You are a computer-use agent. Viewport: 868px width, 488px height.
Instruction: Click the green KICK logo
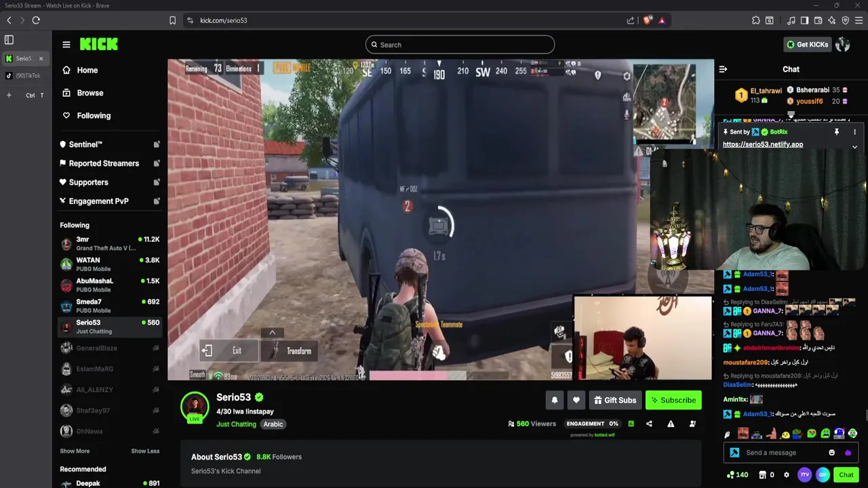coord(98,44)
